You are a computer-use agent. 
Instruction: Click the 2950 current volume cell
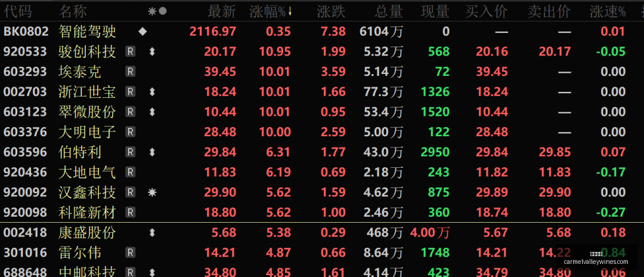point(435,152)
